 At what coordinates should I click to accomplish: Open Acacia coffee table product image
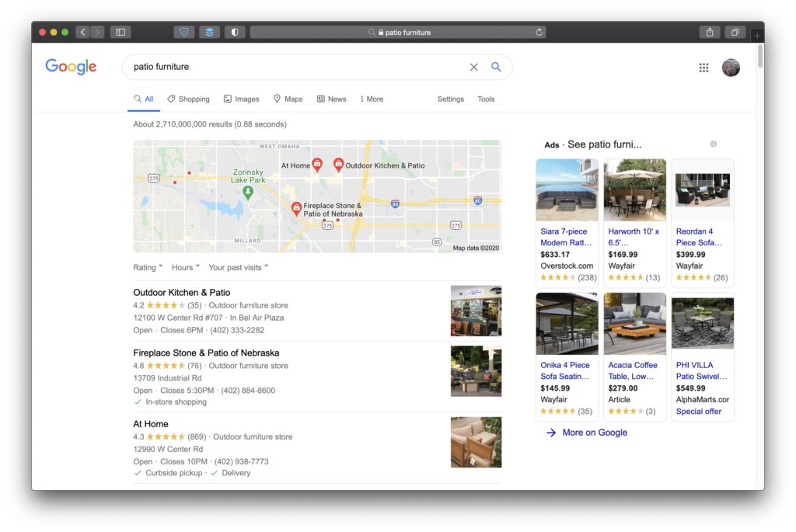(634, 324)
